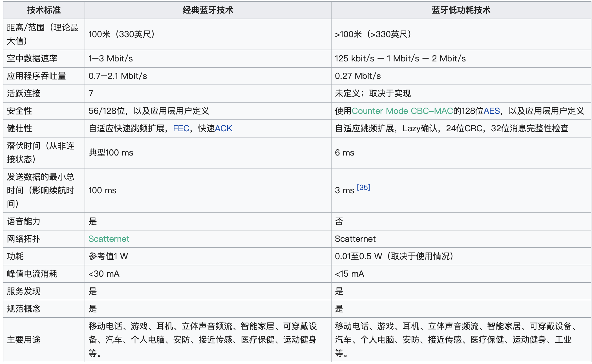Click the 语音能力 row label
The width and height of the screenshot is (592, 364).
point(24,221)
